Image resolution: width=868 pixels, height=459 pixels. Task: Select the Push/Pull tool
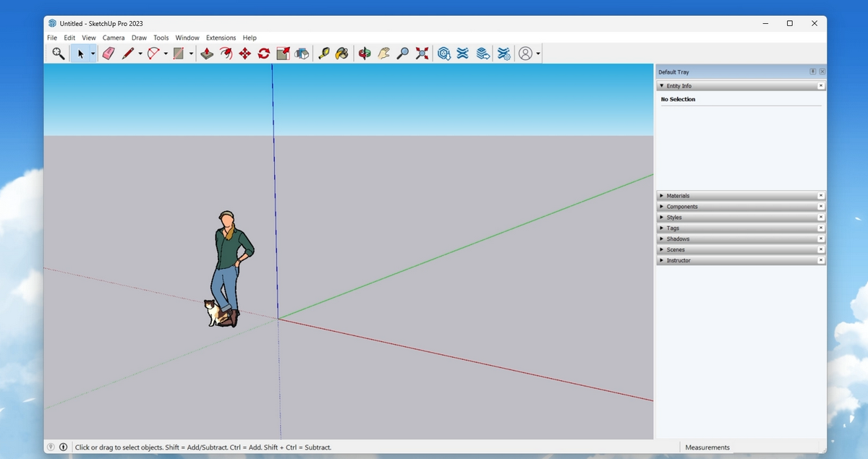coord(207,53)
